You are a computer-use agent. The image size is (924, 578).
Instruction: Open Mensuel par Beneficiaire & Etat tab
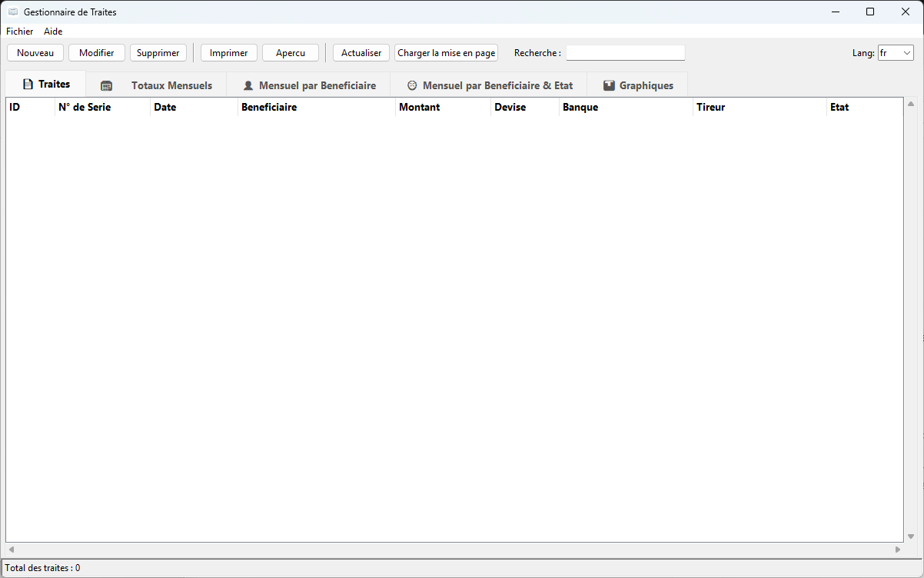489,86
